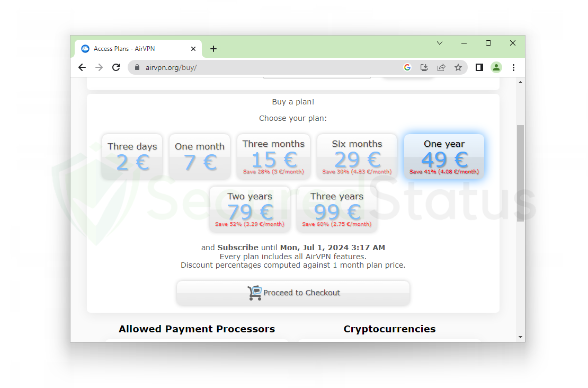Expand the tab search chevron
This screenshot has width=588, height=388.
click(x=440, y=43)
